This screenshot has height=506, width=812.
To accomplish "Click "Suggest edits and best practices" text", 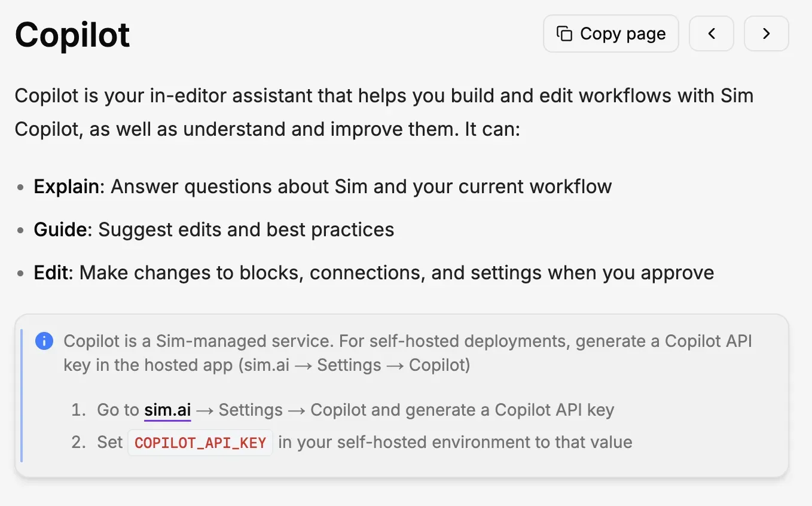I will coord(246,230).
